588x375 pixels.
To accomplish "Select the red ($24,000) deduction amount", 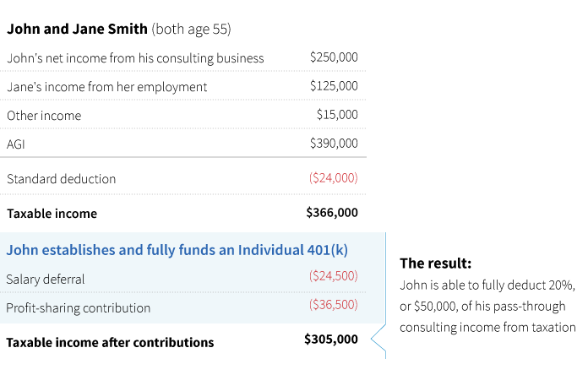I will [x=333, y=178].
